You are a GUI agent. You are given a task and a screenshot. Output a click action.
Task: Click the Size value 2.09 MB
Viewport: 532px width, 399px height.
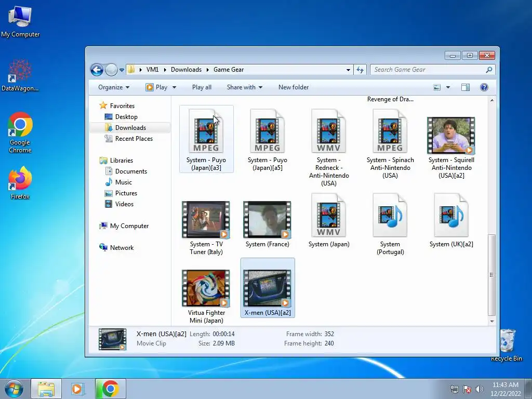click(223, 343)
